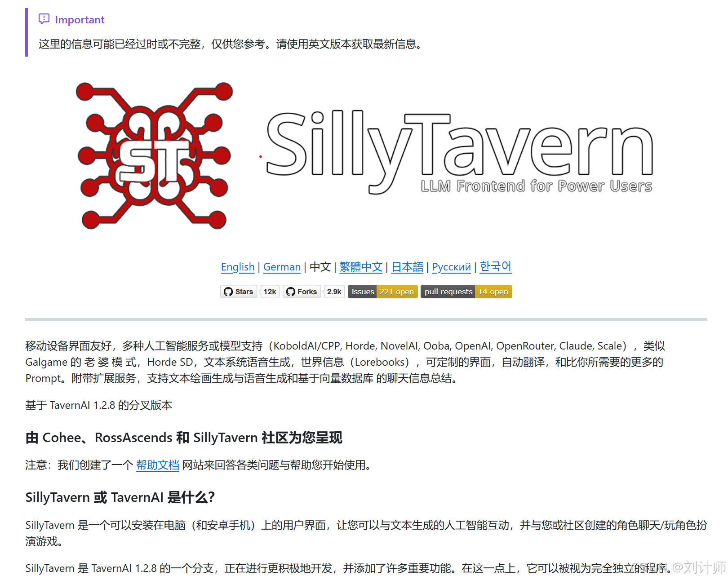The image size is (728, 580).
Task: Click the plain 中文 language label
Action: 320,267
